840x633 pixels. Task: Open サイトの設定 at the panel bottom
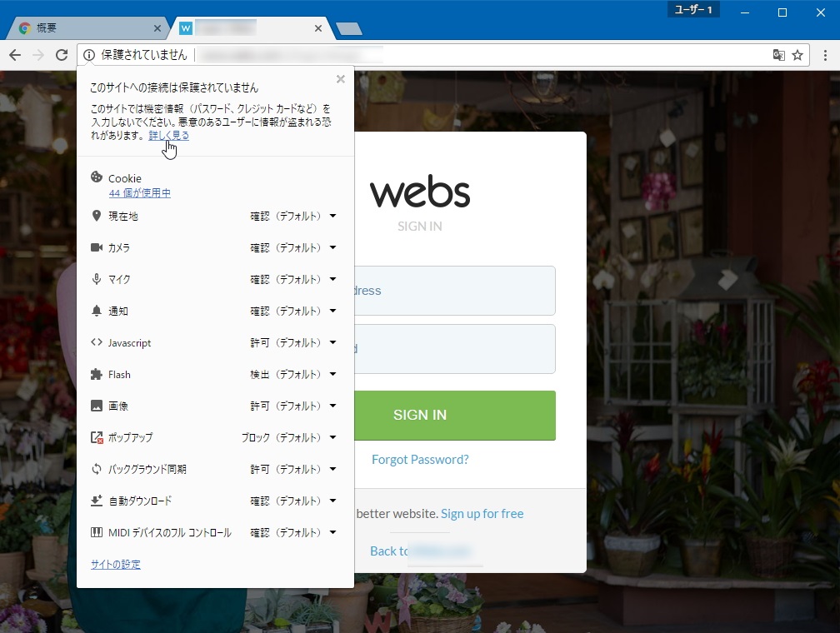pyautogui.click(x=116, y=564)
